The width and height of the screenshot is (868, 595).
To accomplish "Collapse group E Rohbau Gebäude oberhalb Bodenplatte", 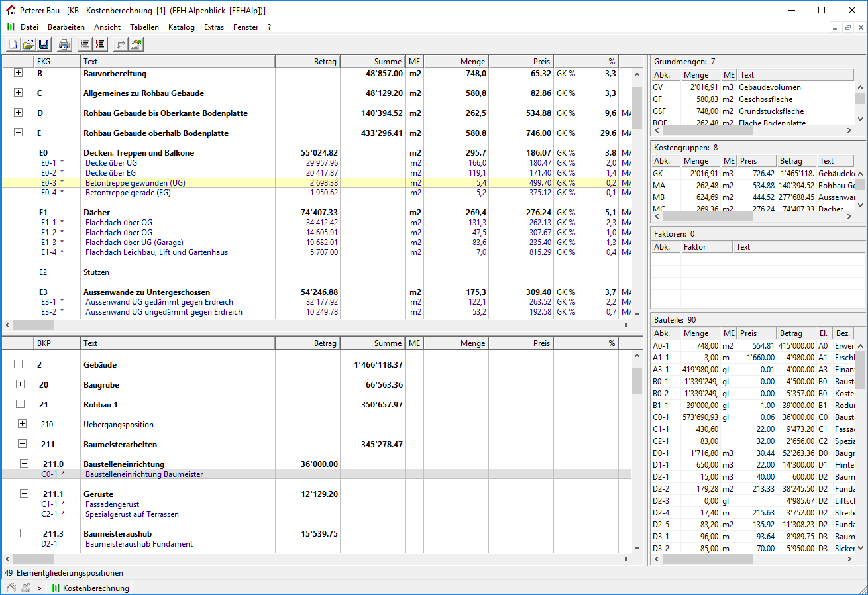I will (19, 133).
